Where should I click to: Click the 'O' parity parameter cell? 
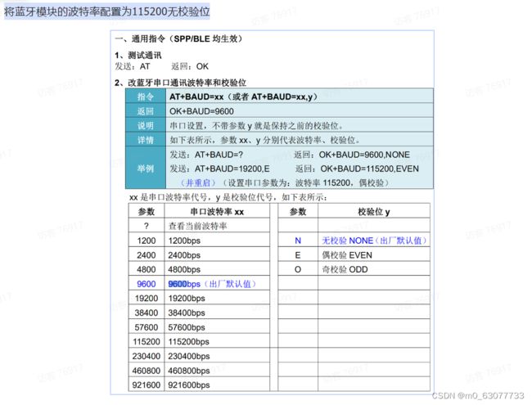(x=298, y=269)
